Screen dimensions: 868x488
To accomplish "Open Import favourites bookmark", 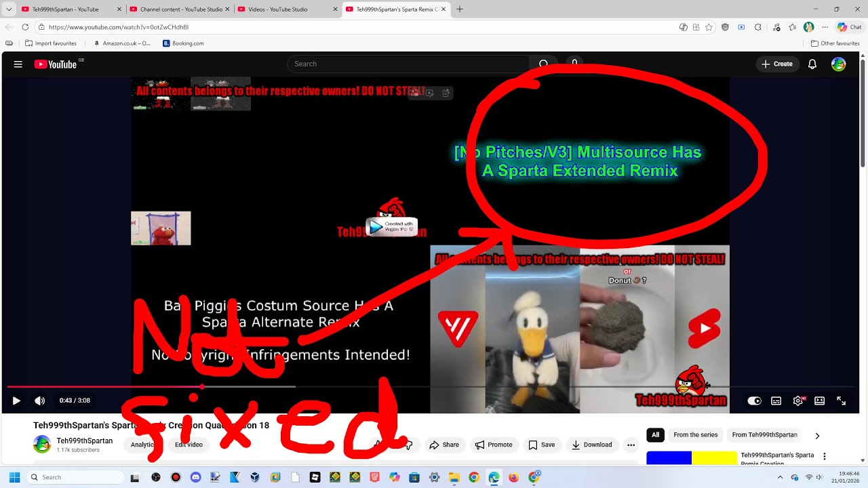I will (x=51, y=43).
